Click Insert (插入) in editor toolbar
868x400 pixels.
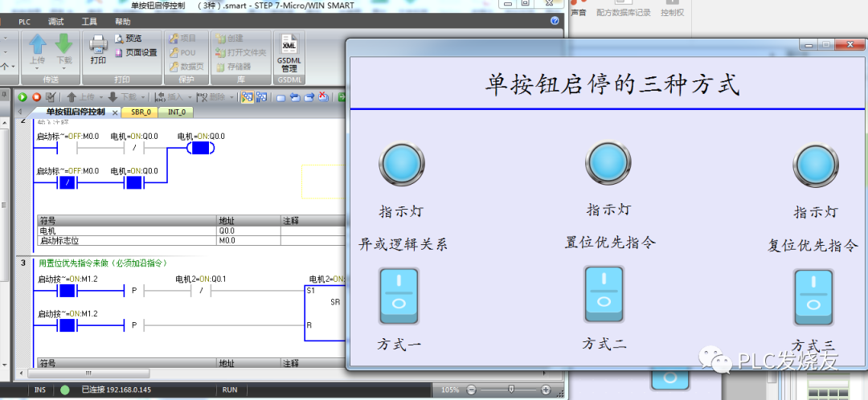point(170,97)
